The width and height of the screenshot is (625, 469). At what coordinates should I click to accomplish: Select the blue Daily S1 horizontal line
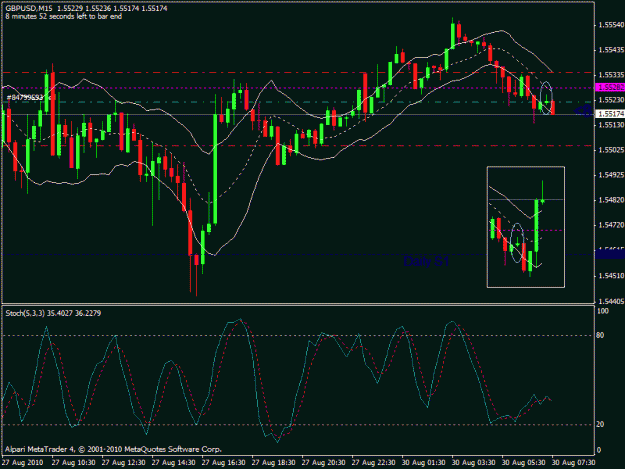[298, 254]
